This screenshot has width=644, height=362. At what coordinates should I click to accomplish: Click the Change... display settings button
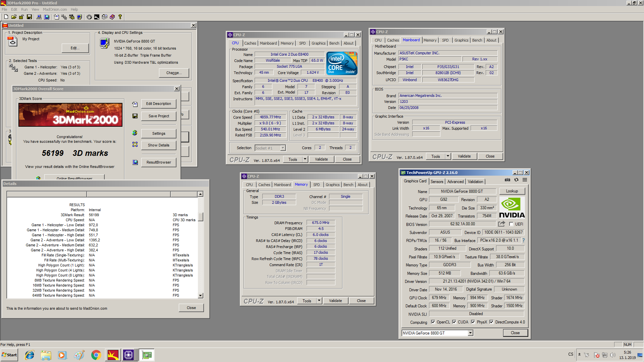tap(174, 73)
